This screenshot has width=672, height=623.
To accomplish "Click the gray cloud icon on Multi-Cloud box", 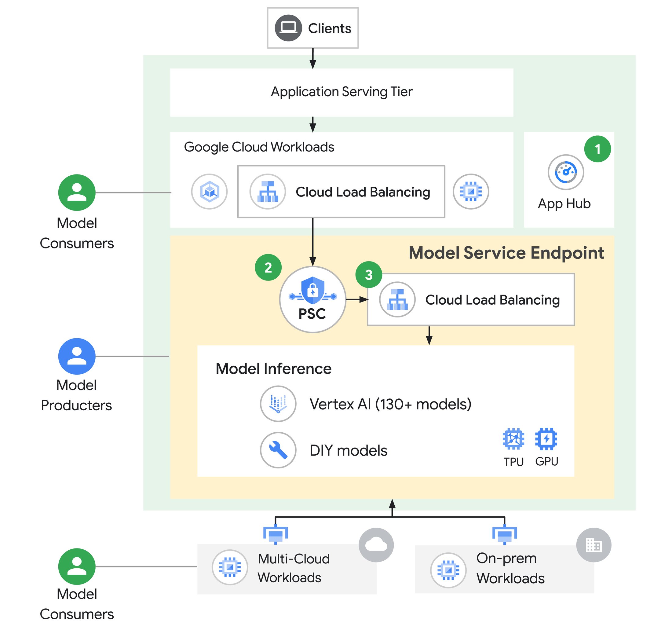I will click(x=376, y=545).
